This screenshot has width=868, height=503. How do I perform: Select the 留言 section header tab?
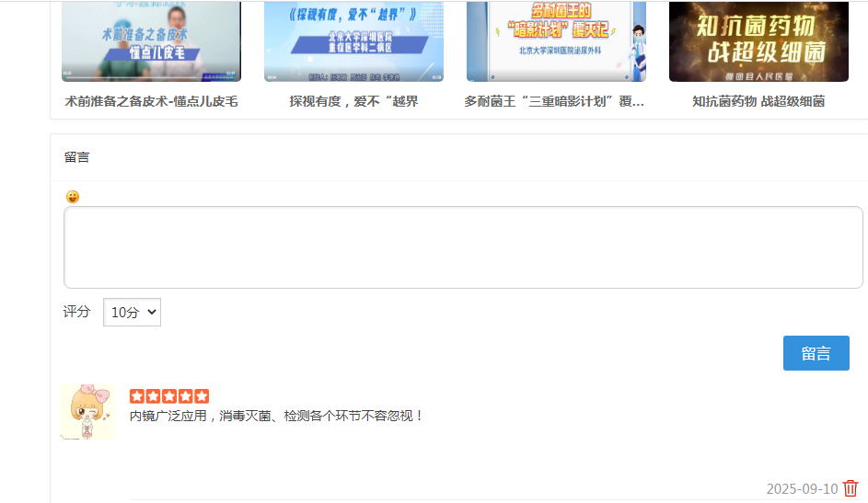click(x=77, y=157)
